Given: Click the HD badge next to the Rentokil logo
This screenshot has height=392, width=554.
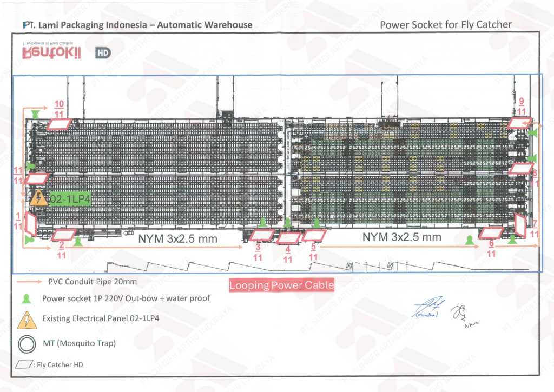Looking at the screenshot, I should click(x=102, y=54).
